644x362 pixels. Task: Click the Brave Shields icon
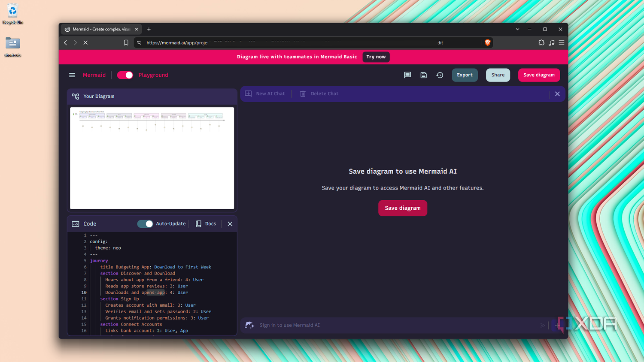487,42
